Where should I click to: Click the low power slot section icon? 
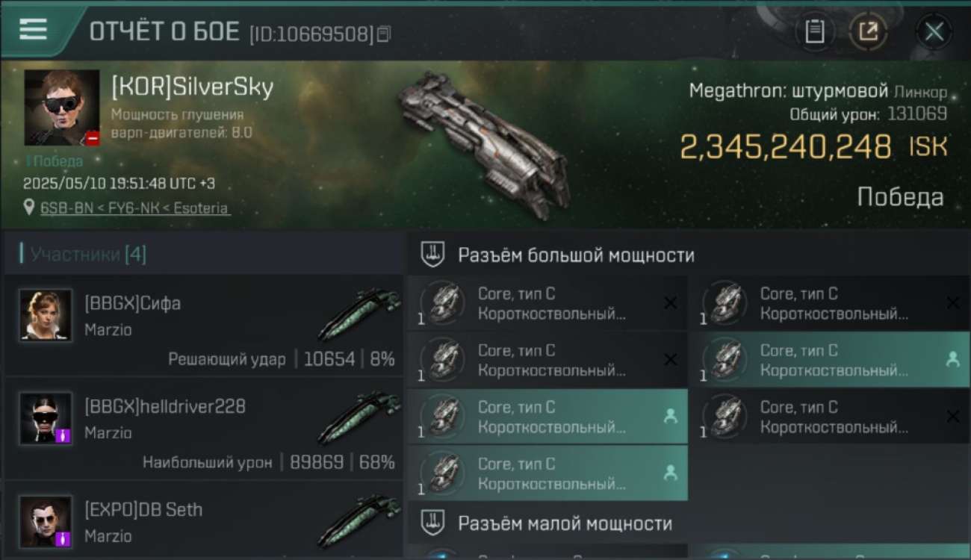coord(433,523)
